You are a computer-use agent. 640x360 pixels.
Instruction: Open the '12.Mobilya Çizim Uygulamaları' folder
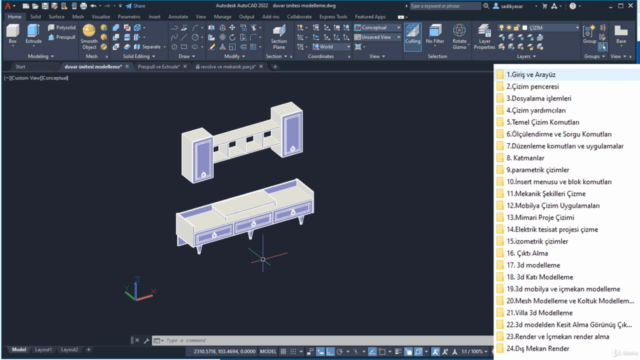coord(553,206)
